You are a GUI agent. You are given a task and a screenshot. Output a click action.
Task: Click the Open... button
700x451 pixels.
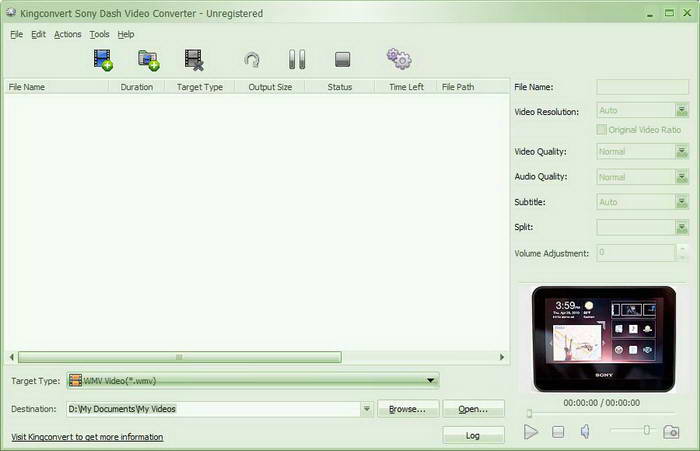[x=473, y=409]
